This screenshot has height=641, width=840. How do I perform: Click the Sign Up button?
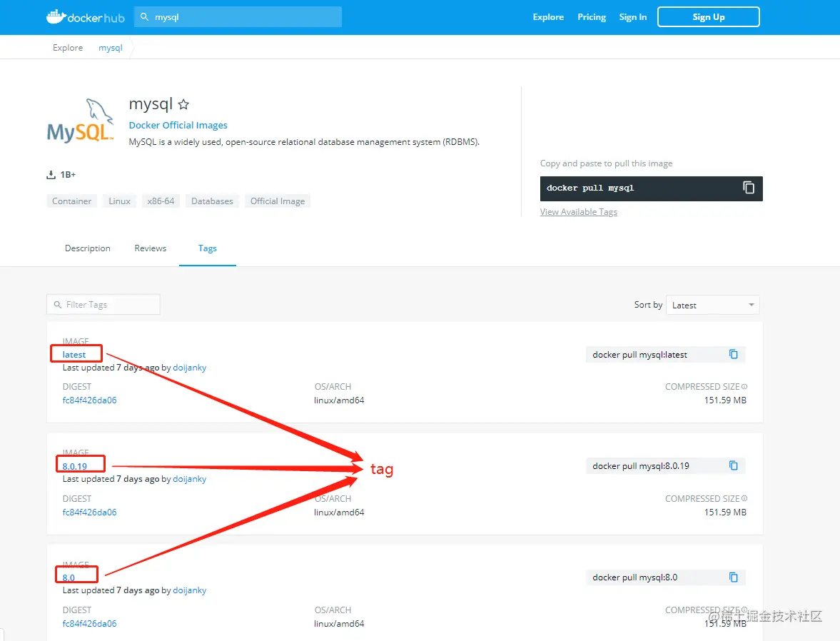708,16
